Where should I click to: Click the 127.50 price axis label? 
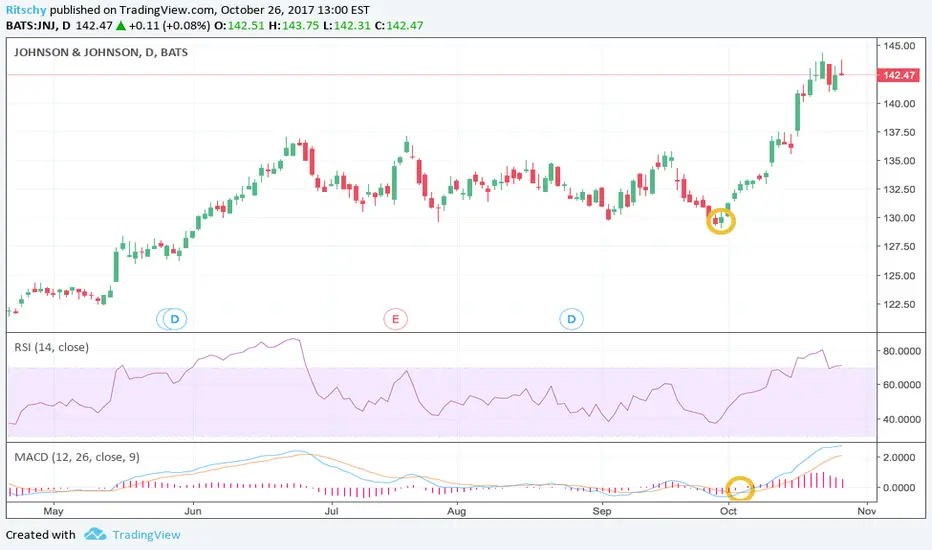[899, 246]
